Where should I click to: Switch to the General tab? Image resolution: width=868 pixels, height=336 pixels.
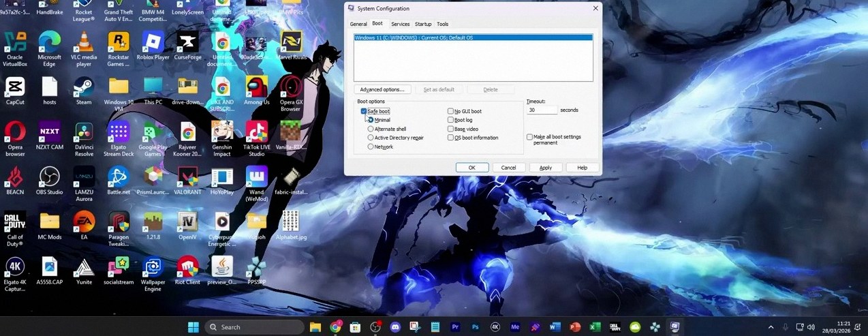tap(358, 24)
